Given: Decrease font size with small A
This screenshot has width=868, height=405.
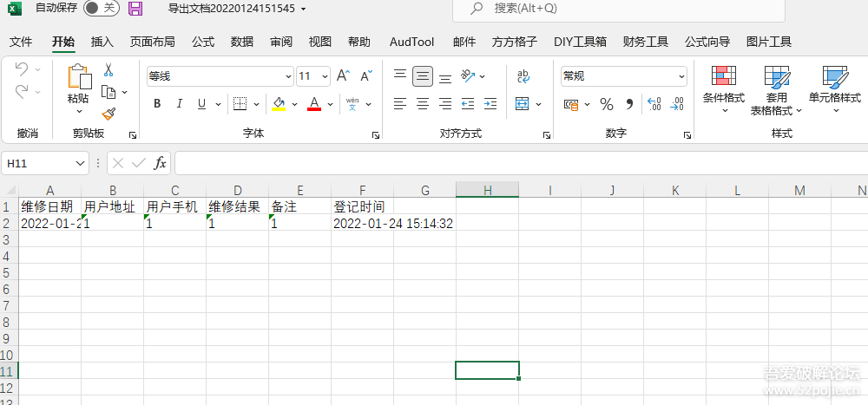Looking at the screenshot, I should 366,75.
